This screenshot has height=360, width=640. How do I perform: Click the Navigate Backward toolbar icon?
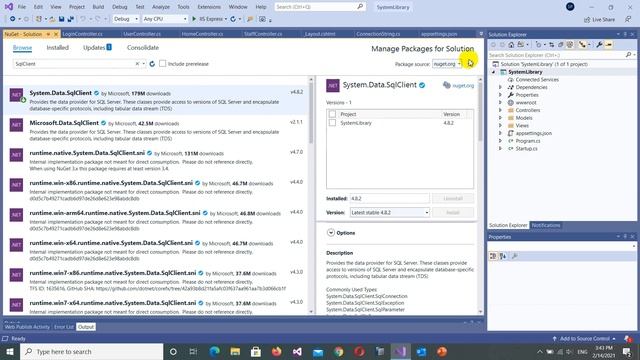point(13,19)
